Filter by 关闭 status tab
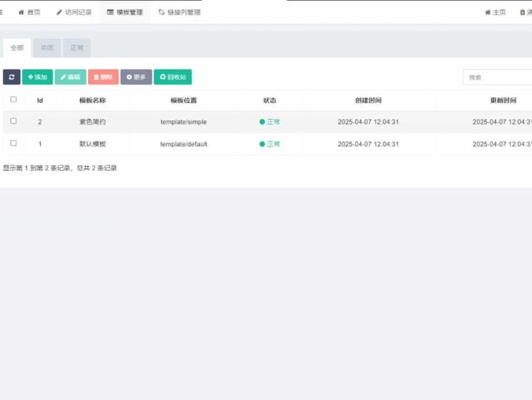This screenshot has height=400, width=532. pos(46,48)
